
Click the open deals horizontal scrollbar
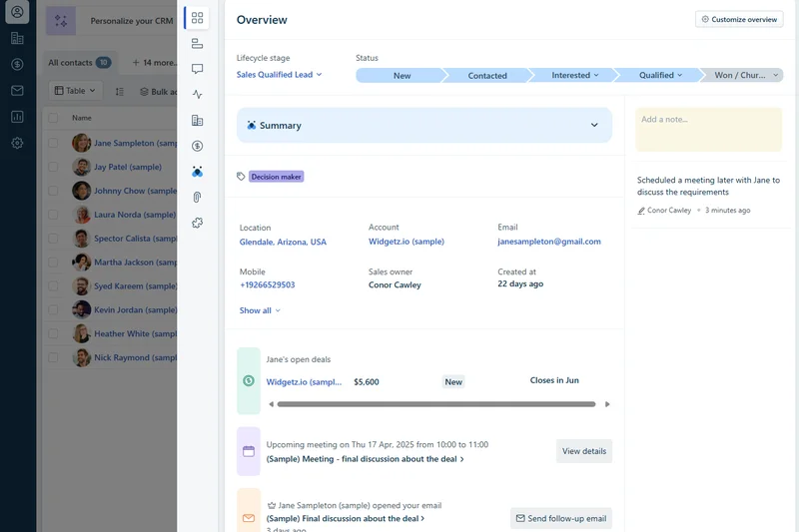click(x=435, y=404)
